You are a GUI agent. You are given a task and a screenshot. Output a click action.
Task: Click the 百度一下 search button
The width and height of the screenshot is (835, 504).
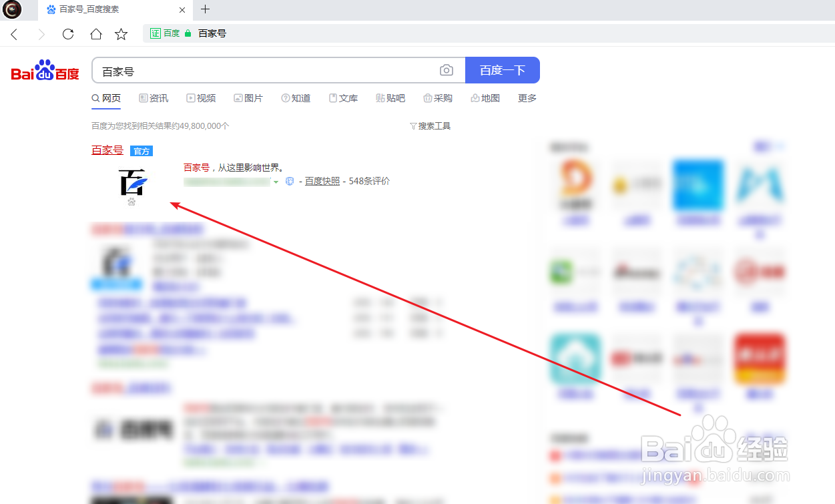[x=503, y=70]
